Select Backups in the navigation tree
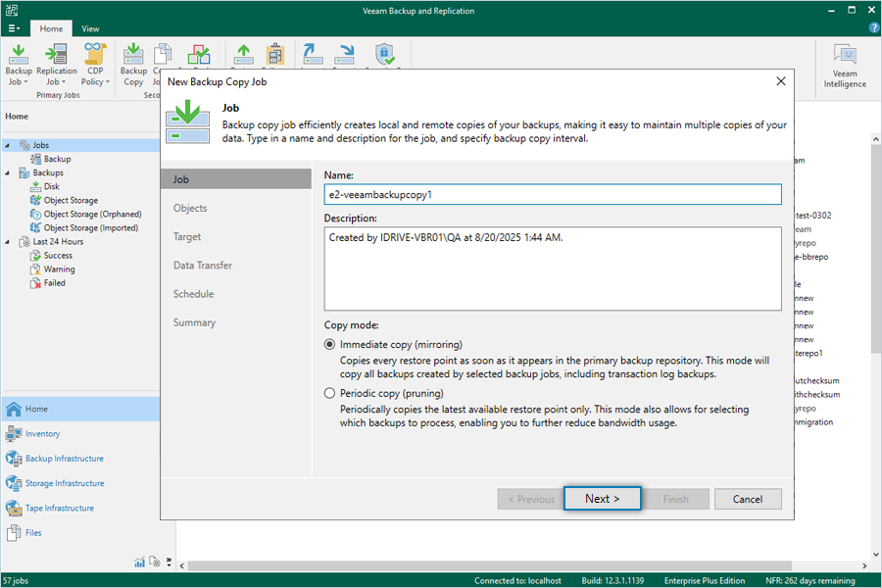 click(x=48, y=172)
